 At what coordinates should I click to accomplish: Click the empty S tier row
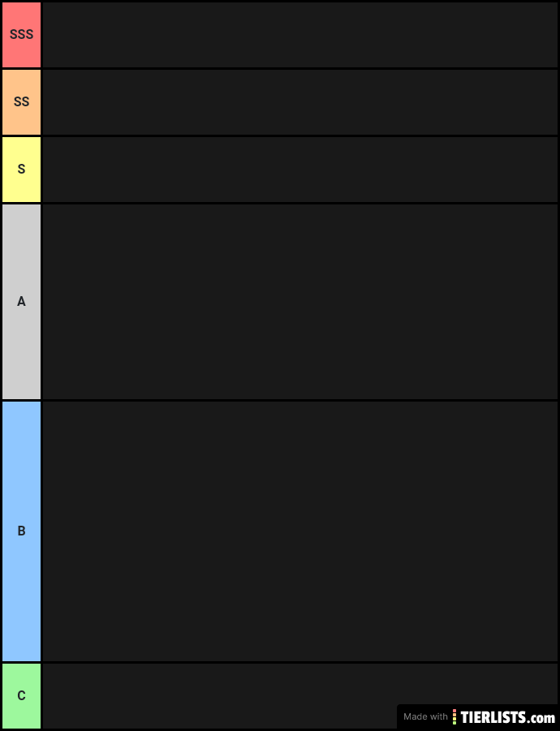(299, 170)
